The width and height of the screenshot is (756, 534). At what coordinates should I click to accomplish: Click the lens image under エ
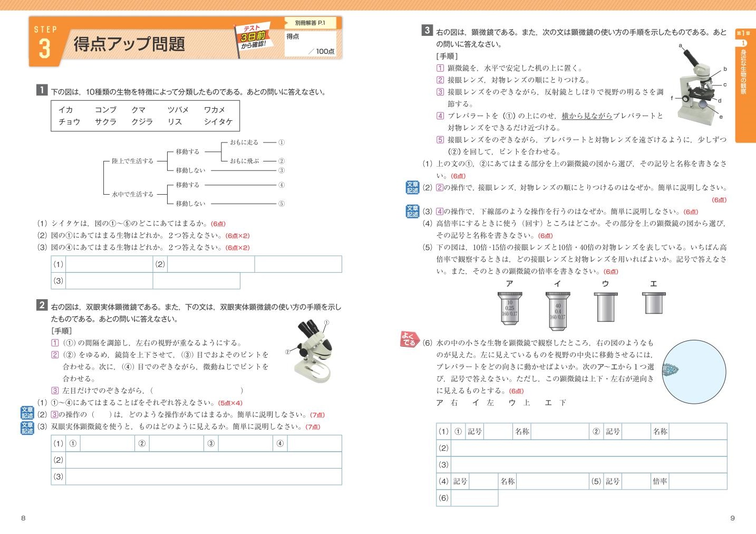(x=654, y=303)
